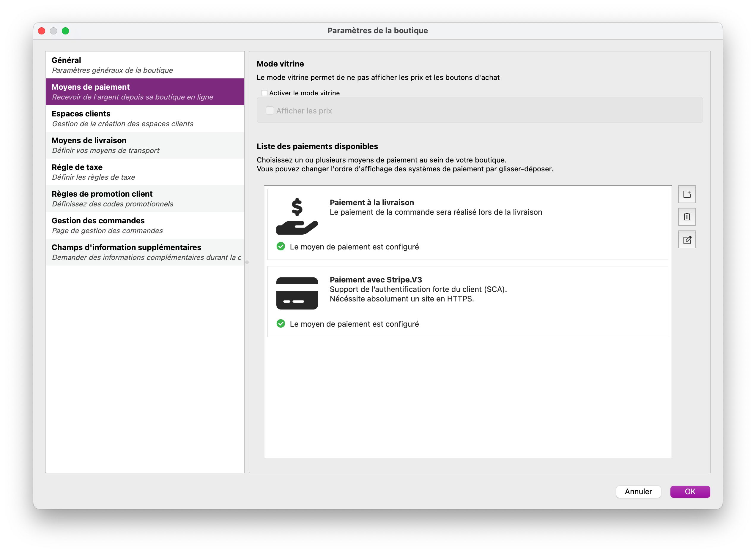Select the Moyens de paiement section
Image resolution: width=756 pixels, height=553 pixels.
[x=145, y=92]
